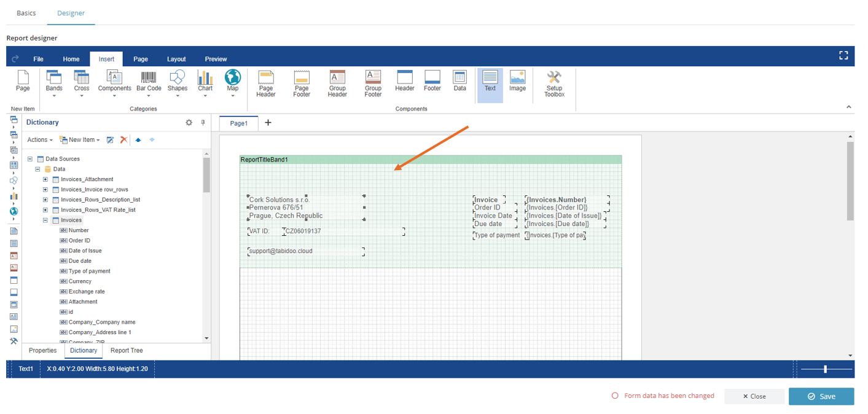This screenshot has width=868, height=414.
Task: Open Dictionary settings gear icon
Action: click(x=189, y=122)
